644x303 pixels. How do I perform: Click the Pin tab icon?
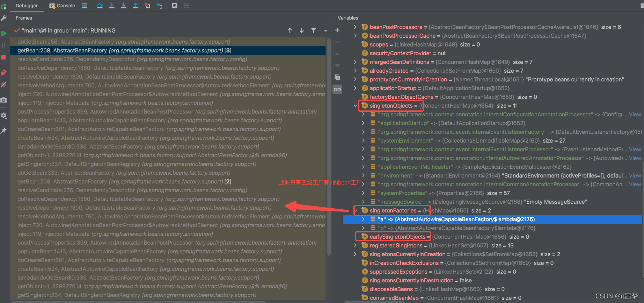4,130
